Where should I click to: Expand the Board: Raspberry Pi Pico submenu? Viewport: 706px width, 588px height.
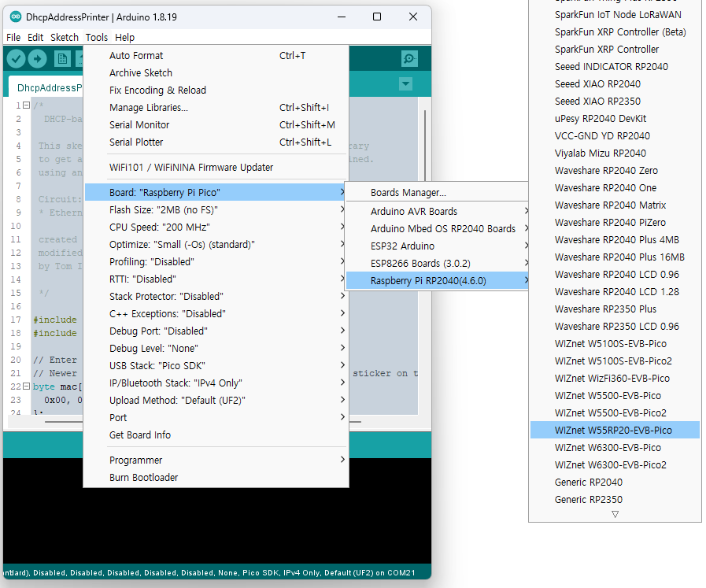(216, 193)
